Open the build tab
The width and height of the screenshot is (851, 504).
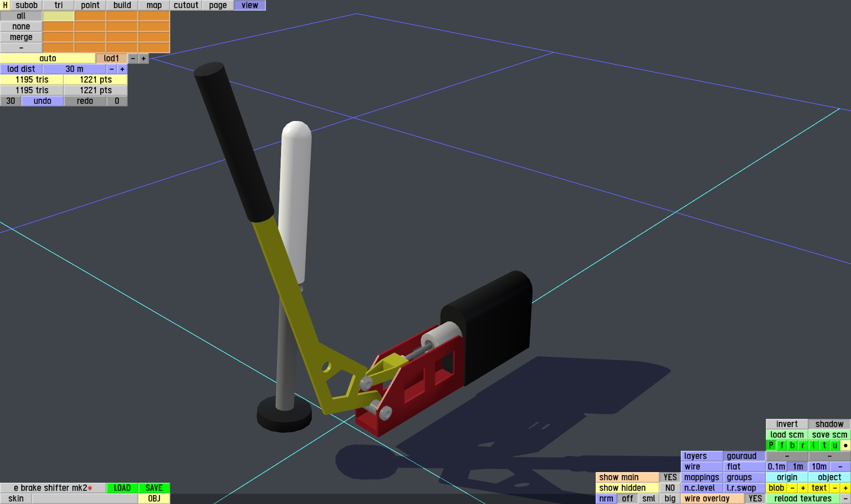122,5
